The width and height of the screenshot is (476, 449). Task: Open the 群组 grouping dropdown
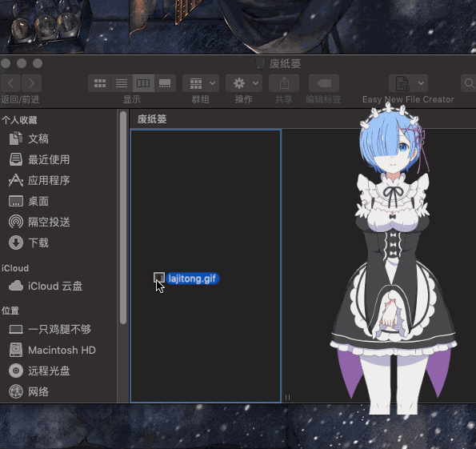[x=201, y=83]
